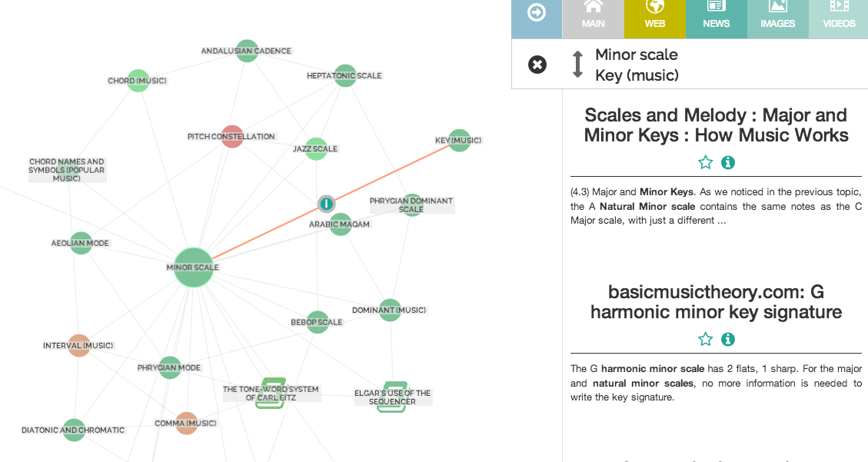Open info for Scales and Melody result
The height and width of the screenshot is (462, 868).
pos(728,162)
